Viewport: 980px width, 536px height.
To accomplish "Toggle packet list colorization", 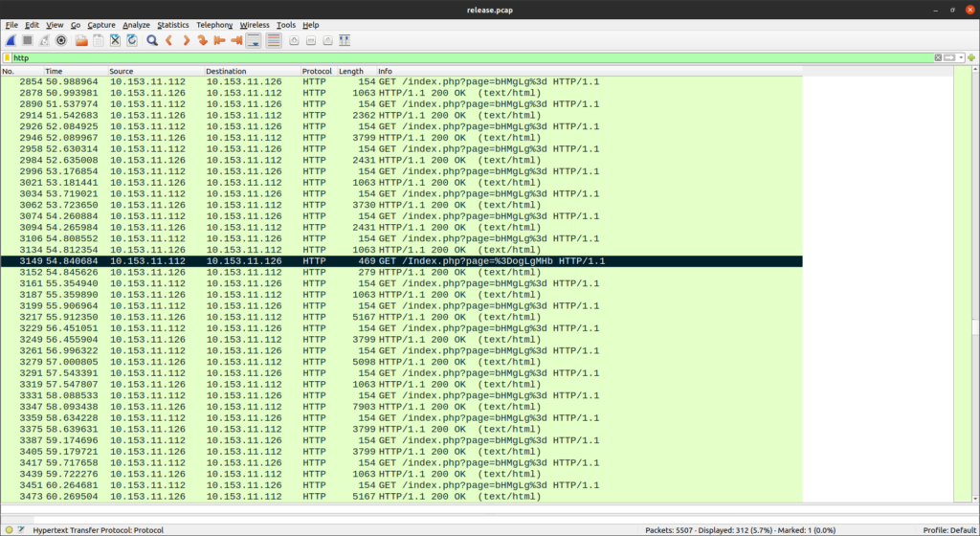I will [x=274, y=41].
